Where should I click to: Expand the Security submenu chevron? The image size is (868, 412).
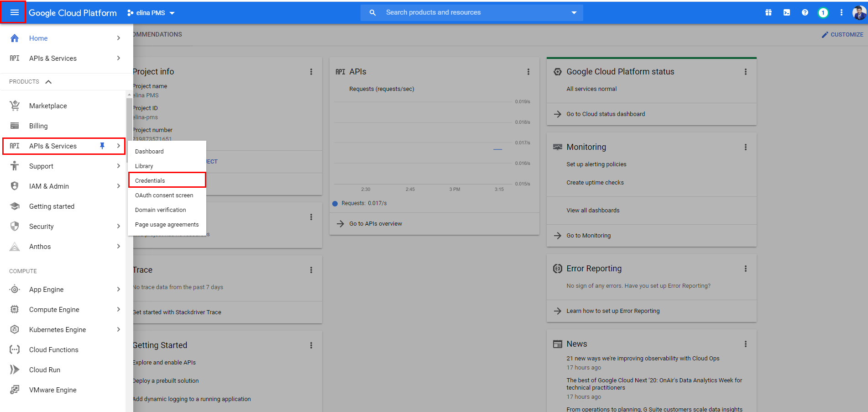click(x=119, y=226)
